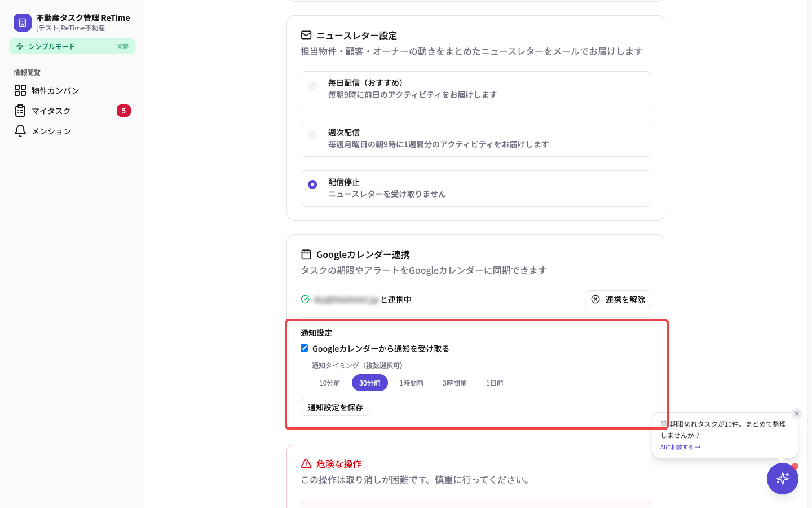
Task: Click the x-circle icon in 連携を解除
Action: click(595, 299)
